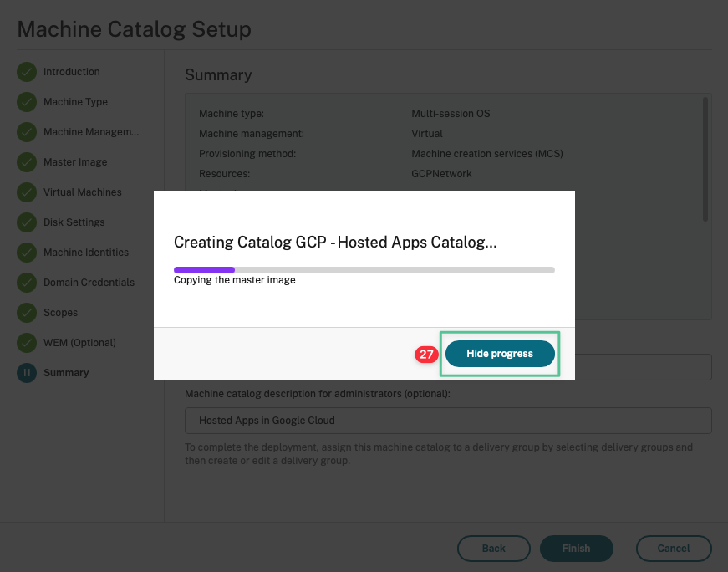The width and height of the screenshot is (728, 572).
Task: Click the Back button
Action: click(x=493, y=549)
